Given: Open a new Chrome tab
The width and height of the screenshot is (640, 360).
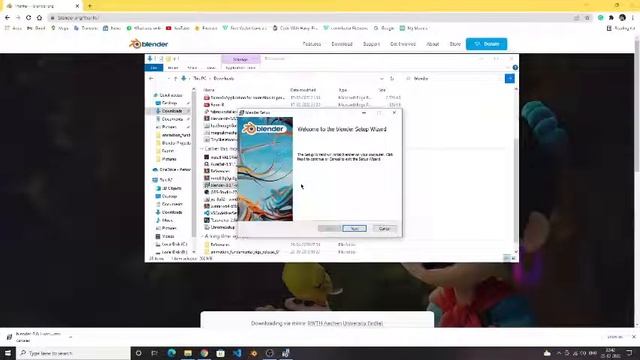Looking at the screenshot, I should 90,6.
